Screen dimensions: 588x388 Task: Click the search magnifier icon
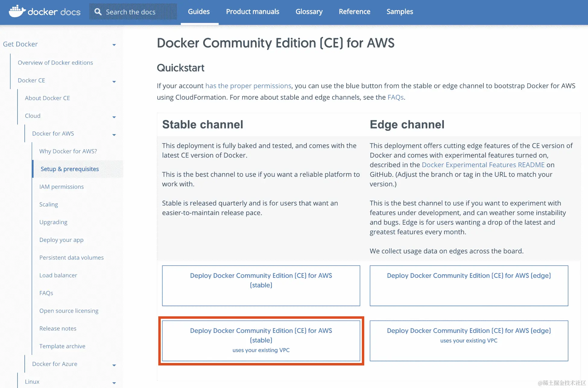click(x=98, y=12)
